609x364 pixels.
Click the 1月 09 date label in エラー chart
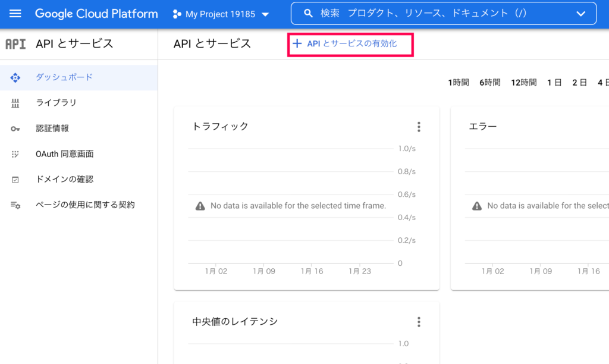[x=541, y=271]
